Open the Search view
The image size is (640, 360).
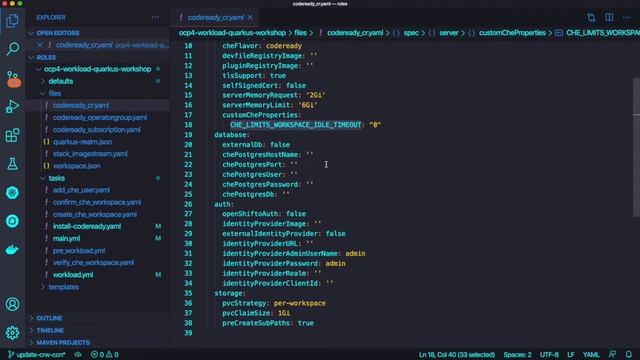click(12, 49)
